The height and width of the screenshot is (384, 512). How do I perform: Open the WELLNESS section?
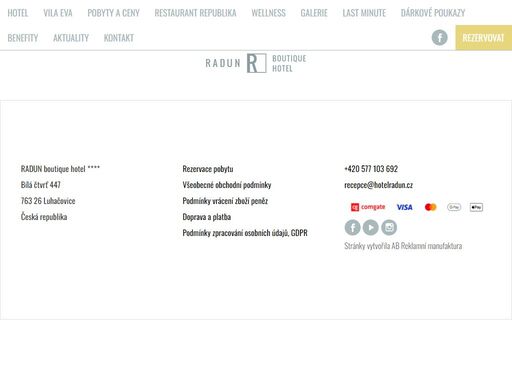(268, 13)
